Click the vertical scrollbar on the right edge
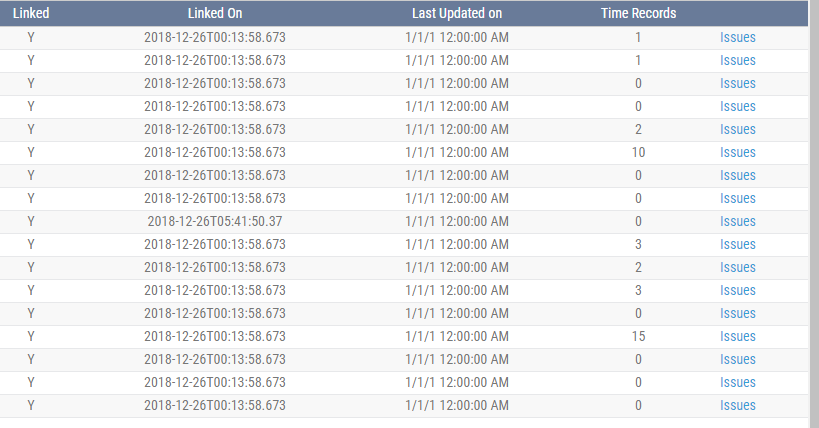Viewport: 819px width, 428px height. click(x=814, y=214)
